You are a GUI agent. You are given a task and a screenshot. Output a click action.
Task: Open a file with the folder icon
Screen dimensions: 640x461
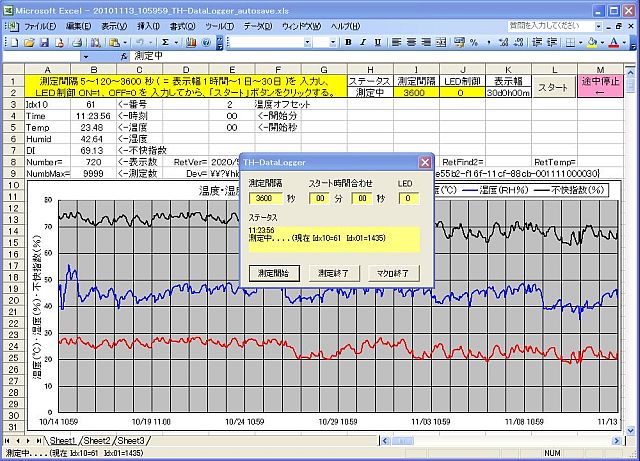[29, 42]
